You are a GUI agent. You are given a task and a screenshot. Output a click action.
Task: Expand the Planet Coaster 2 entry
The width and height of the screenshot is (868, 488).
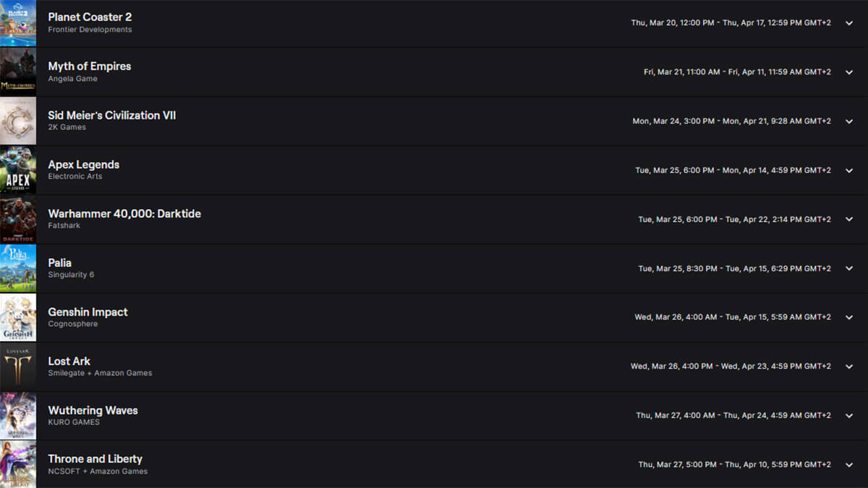click(x=849, y=22)
